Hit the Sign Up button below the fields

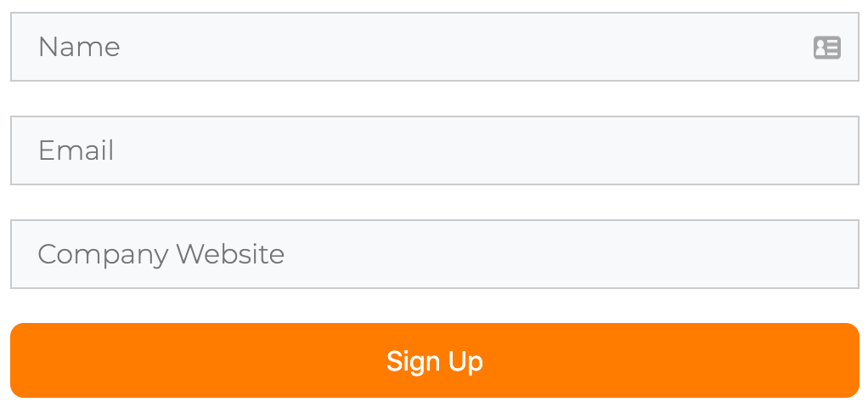pos(435,360)
